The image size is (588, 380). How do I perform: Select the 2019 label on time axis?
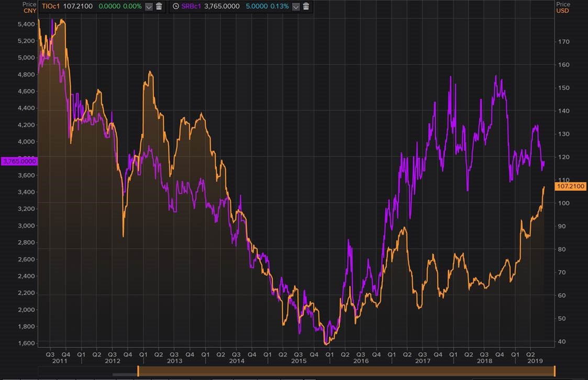(x=534, y=361)
